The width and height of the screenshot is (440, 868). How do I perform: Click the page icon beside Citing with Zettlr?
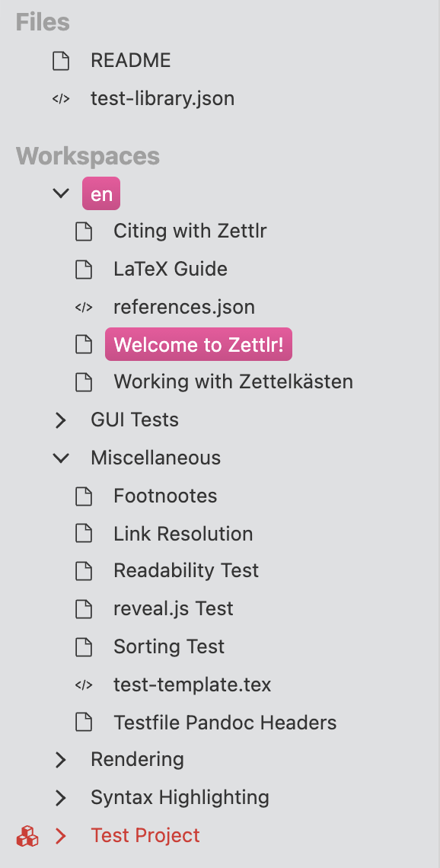tap(84, 231)
